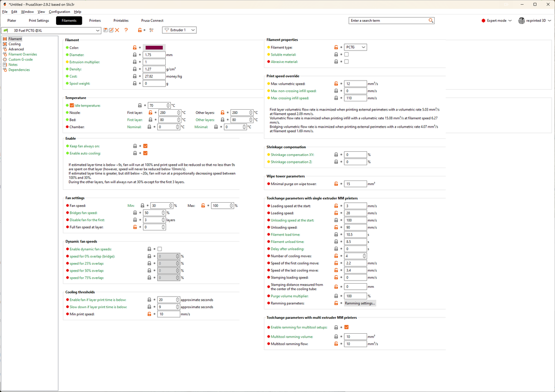Click the Max volumetric speed input field
Screen dimensions: 555x392
355,83
